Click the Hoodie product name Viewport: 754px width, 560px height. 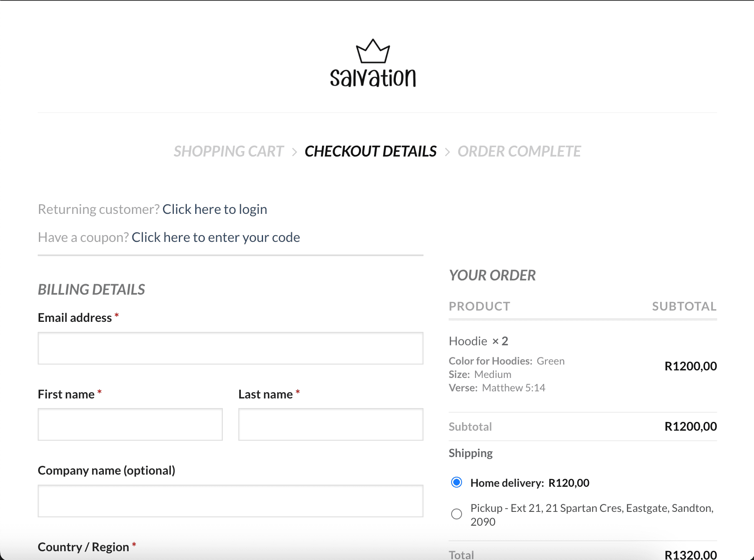pyautogui.click(x=468, y=341)
